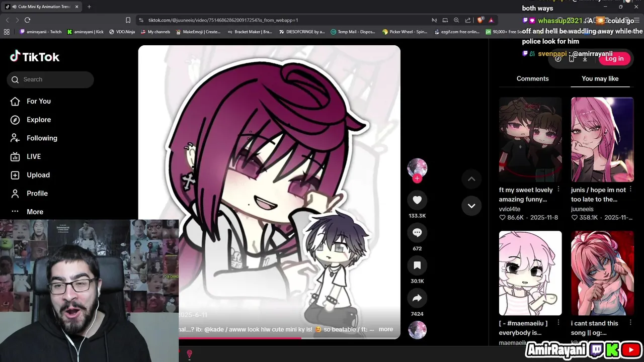The height and width of the screenshot is (362, 644).
Task: Go to the Following page
Action: click(34, 138)
